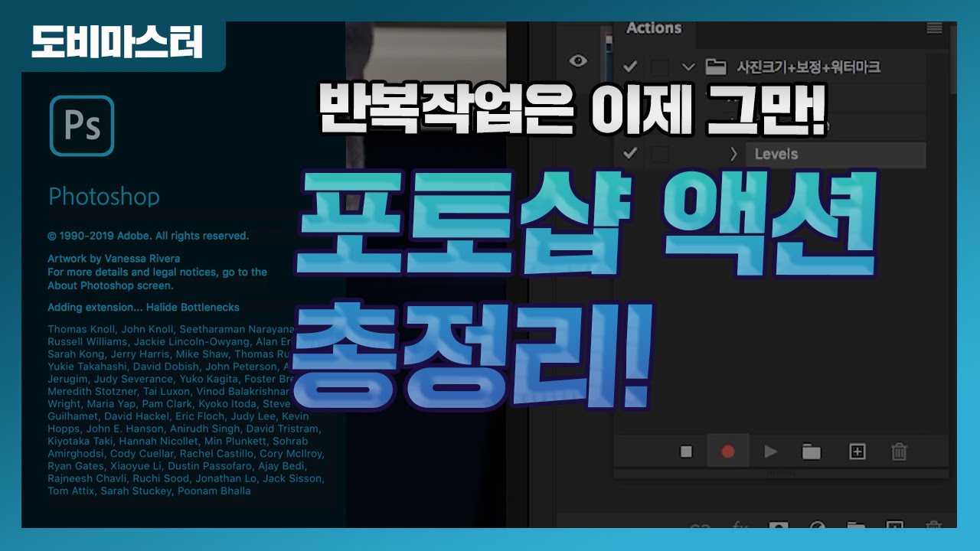Toggle the checkmark on the Levels step
Viewport: 980px width, 551px height.
point(630,154)
